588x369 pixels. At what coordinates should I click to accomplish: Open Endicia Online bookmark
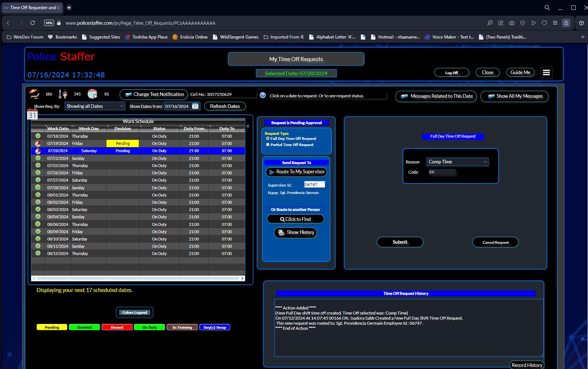coord(190,37)
